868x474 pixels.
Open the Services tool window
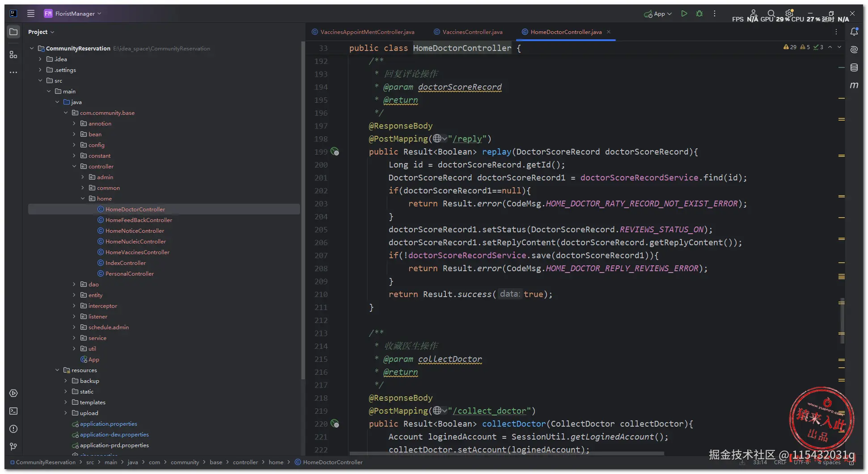13,393
